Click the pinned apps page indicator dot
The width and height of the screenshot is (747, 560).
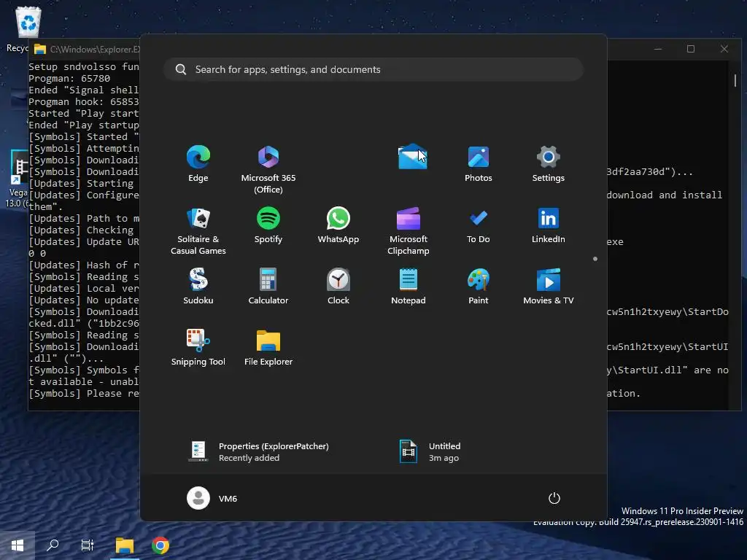(x=595, y=259)
